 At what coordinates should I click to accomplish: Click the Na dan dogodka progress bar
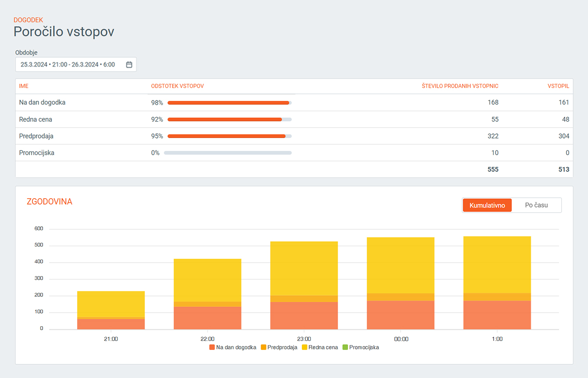coord(229,103)
